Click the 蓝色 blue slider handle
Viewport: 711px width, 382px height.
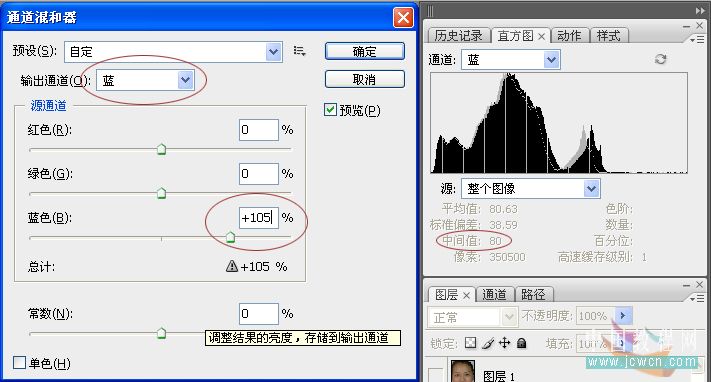(230, 237)
